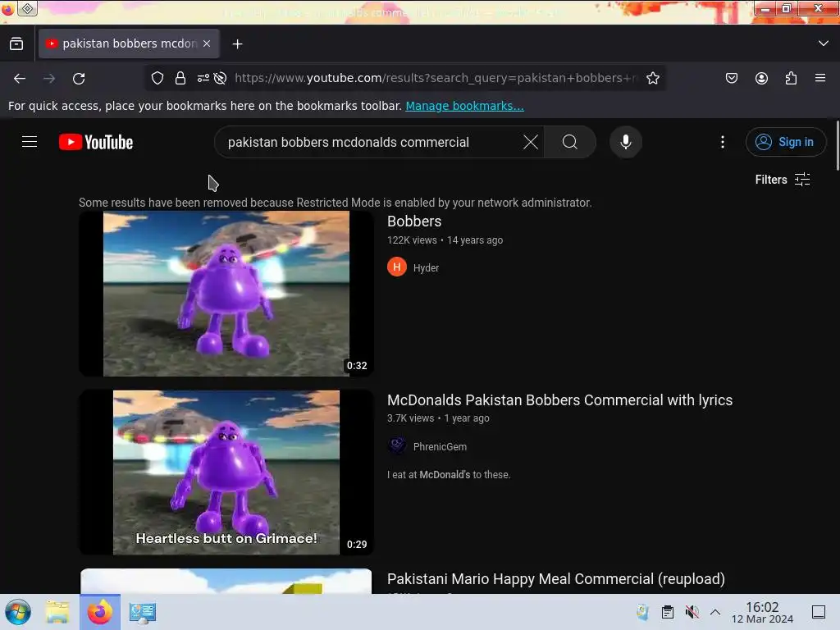Viewport: 840px width, 630px height.
Task: Expand hidden system tray icons
Action: click(x=715, y=612)
